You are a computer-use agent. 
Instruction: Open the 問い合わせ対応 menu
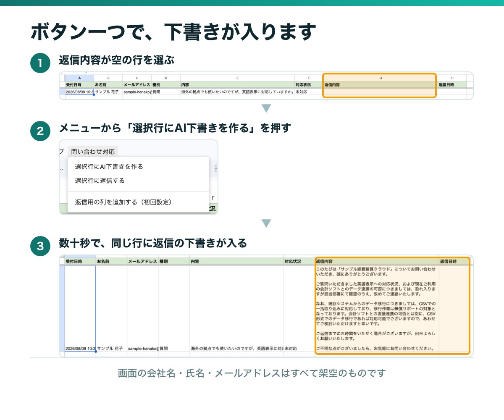point(93,152)
